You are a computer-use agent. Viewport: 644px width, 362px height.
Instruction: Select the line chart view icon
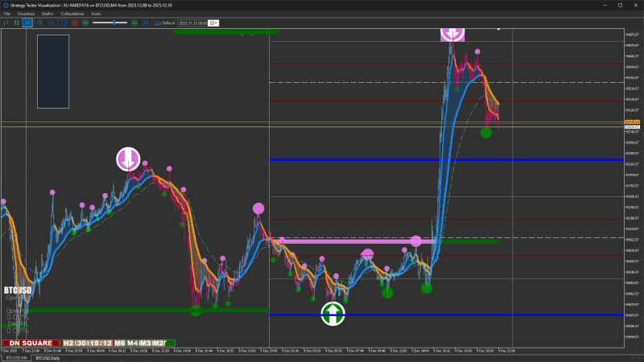tap(27, 23)
